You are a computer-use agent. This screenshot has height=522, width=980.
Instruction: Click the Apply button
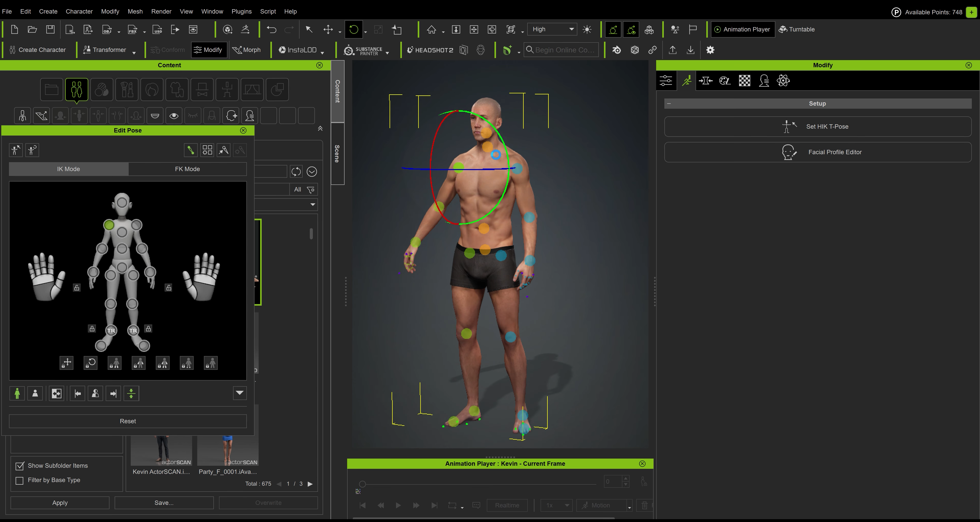(60, 503)
